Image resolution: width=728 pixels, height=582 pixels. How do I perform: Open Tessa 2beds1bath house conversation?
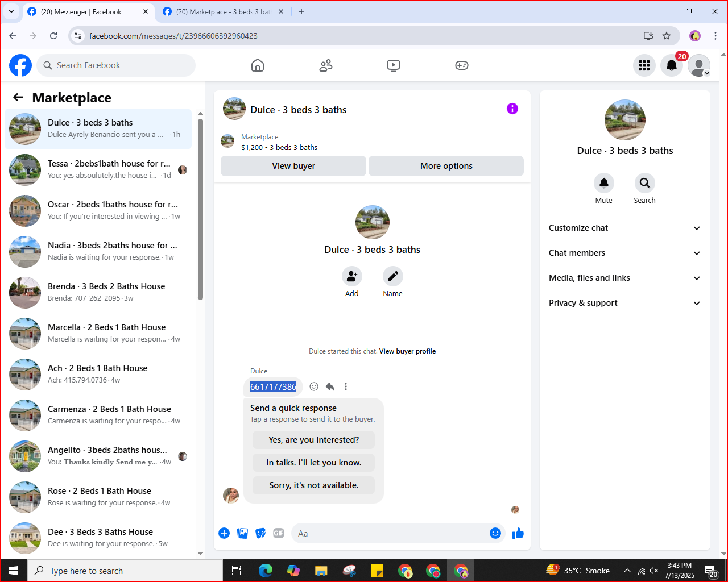[98, 170]
